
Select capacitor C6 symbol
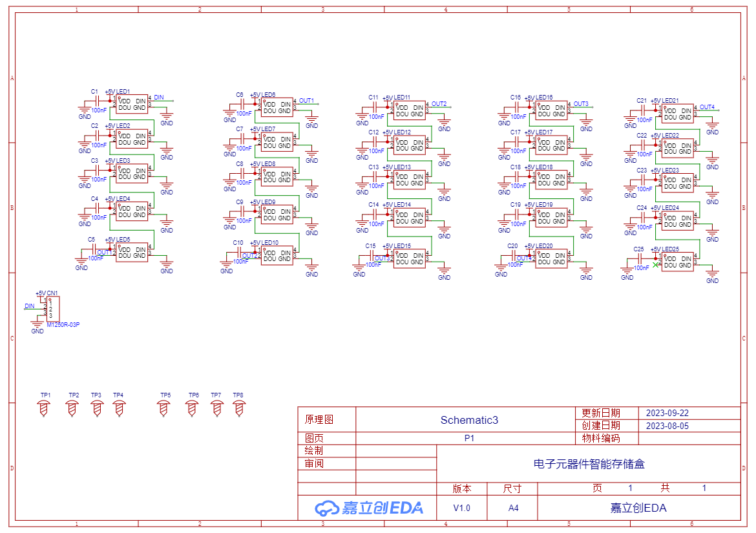(242, 104)
